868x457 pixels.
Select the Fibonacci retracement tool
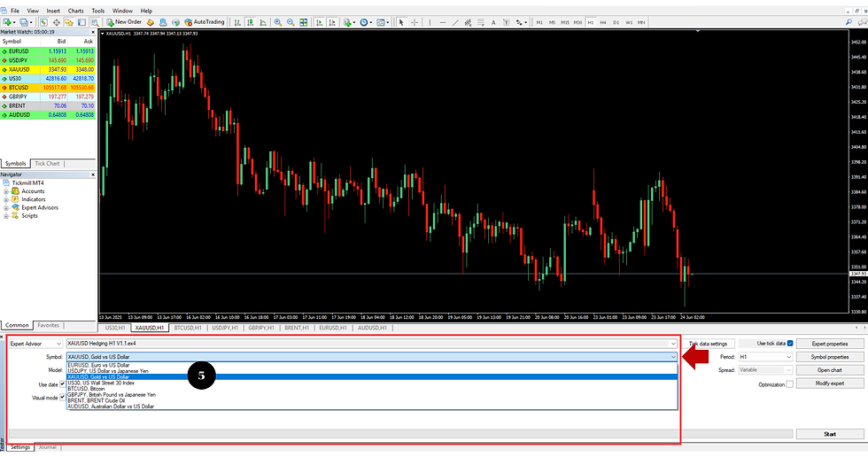[x=480, y=22]
